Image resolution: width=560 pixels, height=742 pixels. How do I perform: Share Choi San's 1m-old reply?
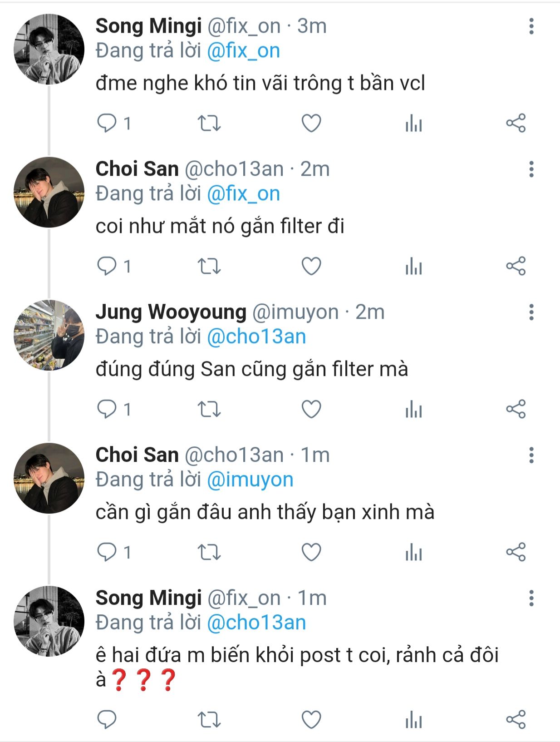coord(516,552)
